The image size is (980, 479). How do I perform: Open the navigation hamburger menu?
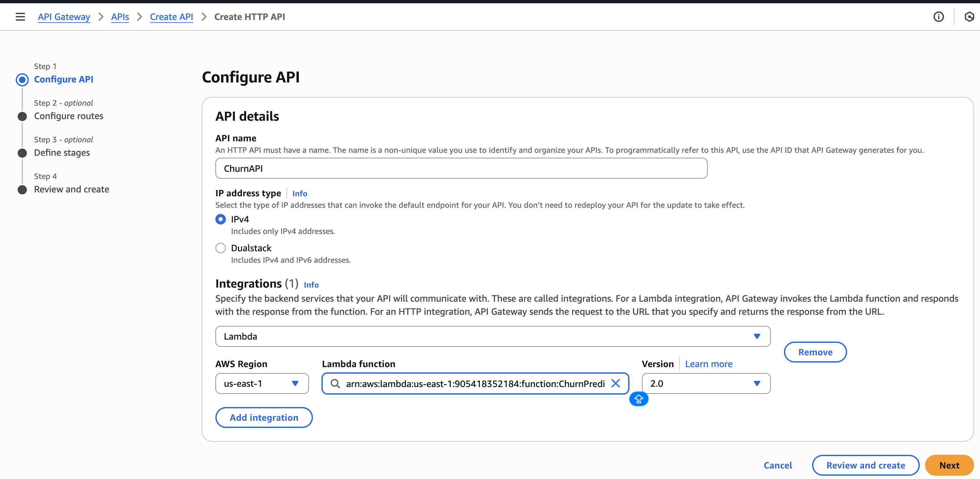[20, 17]
